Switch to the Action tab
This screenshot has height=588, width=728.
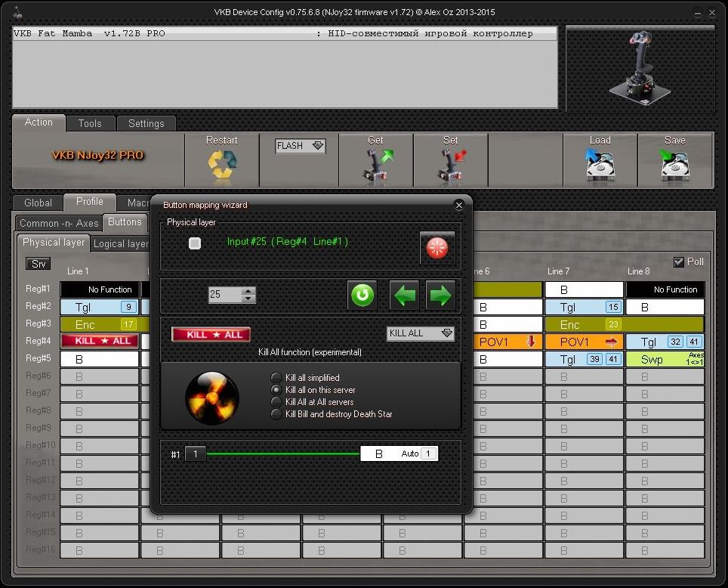(x=39, y=122)
